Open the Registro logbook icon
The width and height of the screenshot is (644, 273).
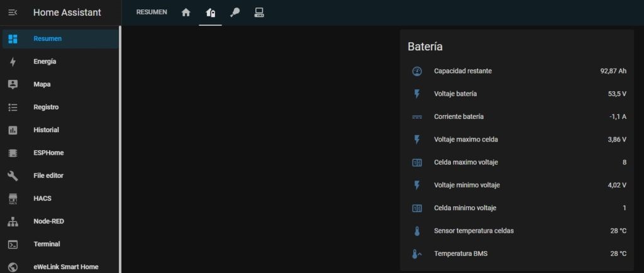pos(13,107)
